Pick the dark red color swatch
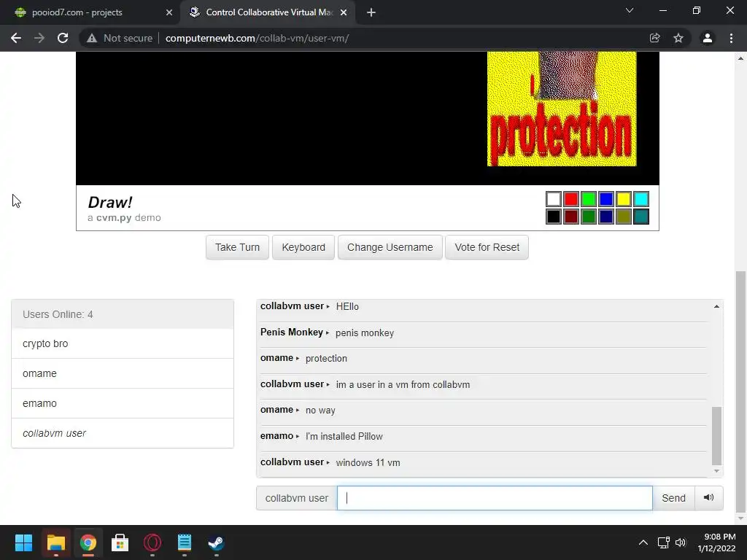The image size is (747, 560). [571, 217]
